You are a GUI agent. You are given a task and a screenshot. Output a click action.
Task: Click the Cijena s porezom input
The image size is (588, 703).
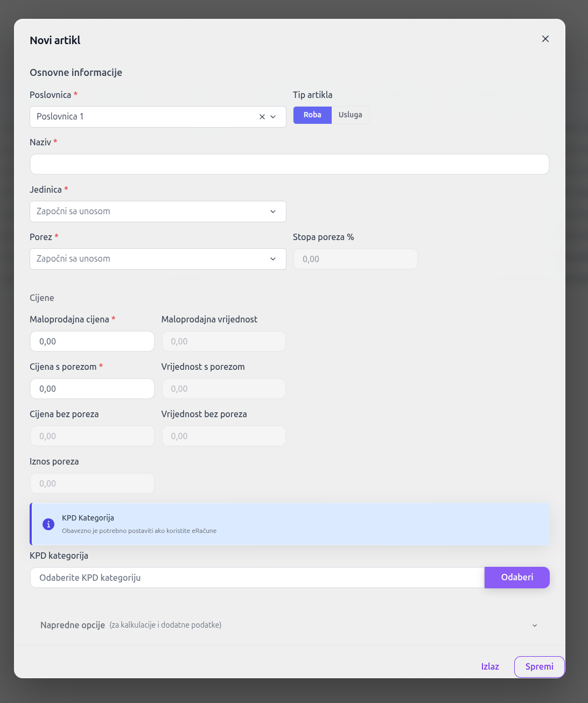point(92,389)
